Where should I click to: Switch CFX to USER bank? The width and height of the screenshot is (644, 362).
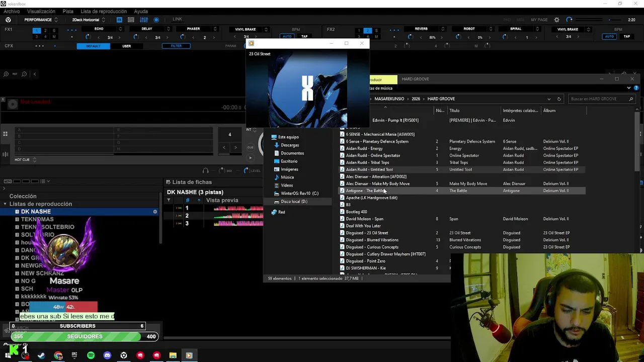point(126,46)
